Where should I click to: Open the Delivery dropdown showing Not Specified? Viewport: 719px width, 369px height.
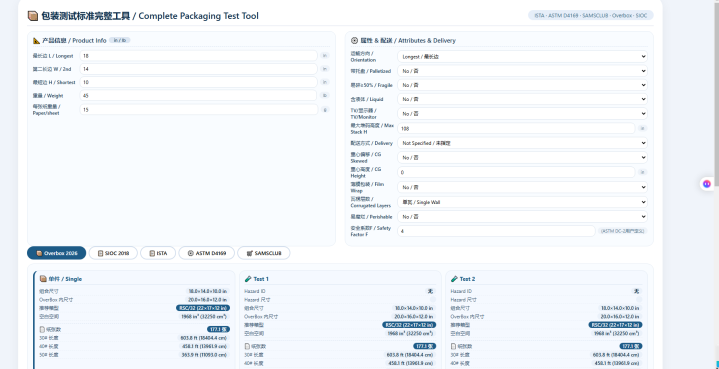pyautogui.click(x=522, y=143)
